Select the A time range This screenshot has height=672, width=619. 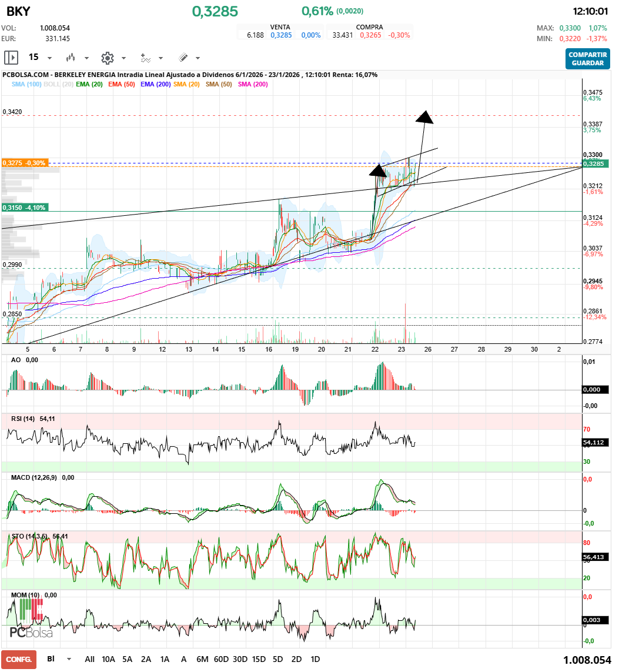[184, 660]
